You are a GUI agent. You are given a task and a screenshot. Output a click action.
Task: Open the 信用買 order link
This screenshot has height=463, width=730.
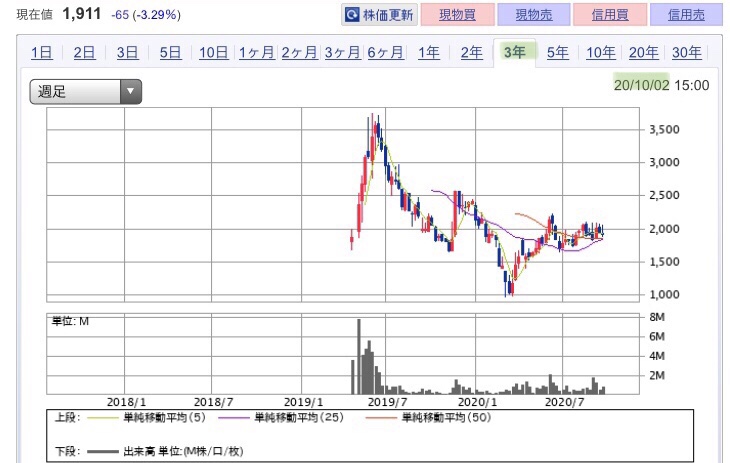(610, 15)
